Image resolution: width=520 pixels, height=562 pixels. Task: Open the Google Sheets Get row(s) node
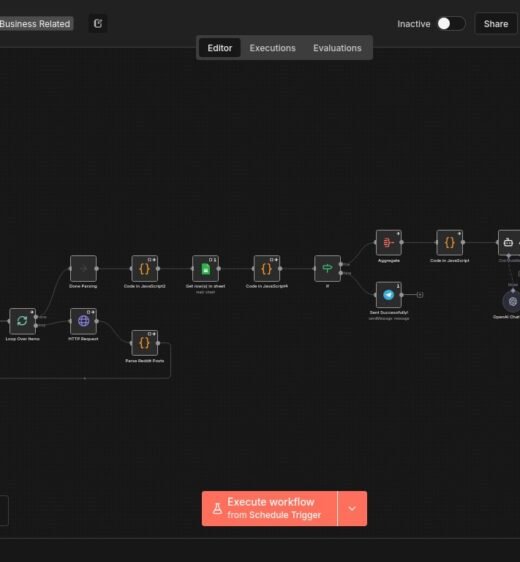[205, 268]
